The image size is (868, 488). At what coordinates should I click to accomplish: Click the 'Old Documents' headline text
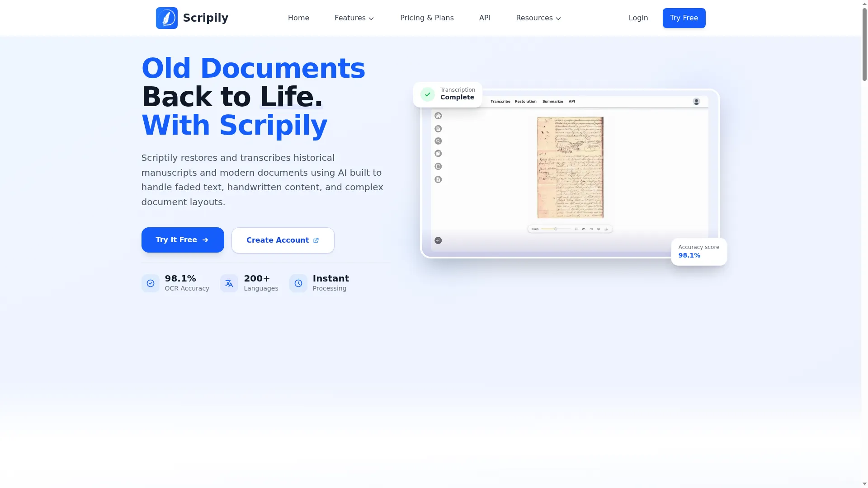[253, 69]
